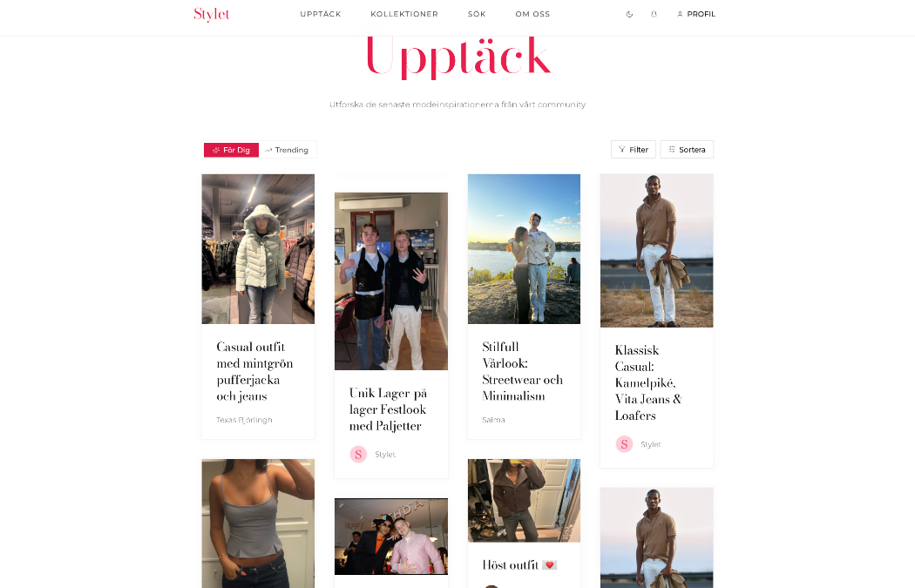
Task: Open the mint green puffer jacket photo
Action: click(x=258, y=249)
